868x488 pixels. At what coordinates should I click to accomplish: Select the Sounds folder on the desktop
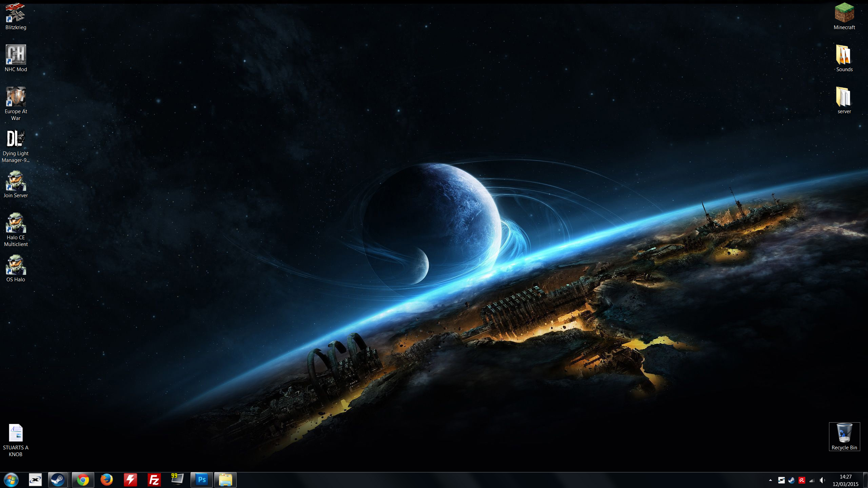(x=844, y=58)
